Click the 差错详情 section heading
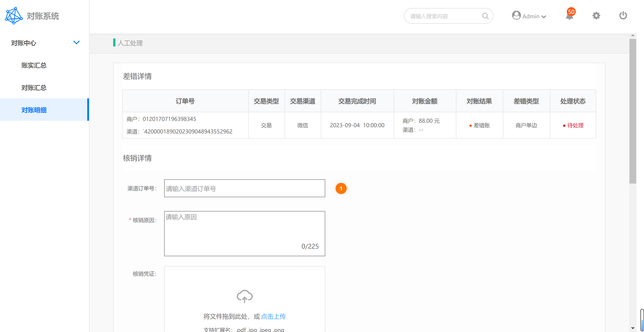 [137, 76]
